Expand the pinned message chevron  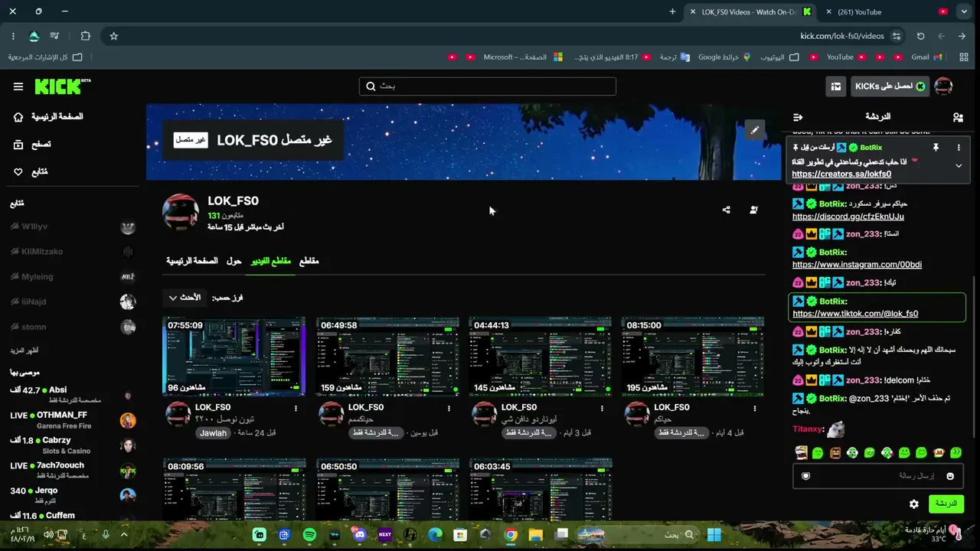(959, 165)
